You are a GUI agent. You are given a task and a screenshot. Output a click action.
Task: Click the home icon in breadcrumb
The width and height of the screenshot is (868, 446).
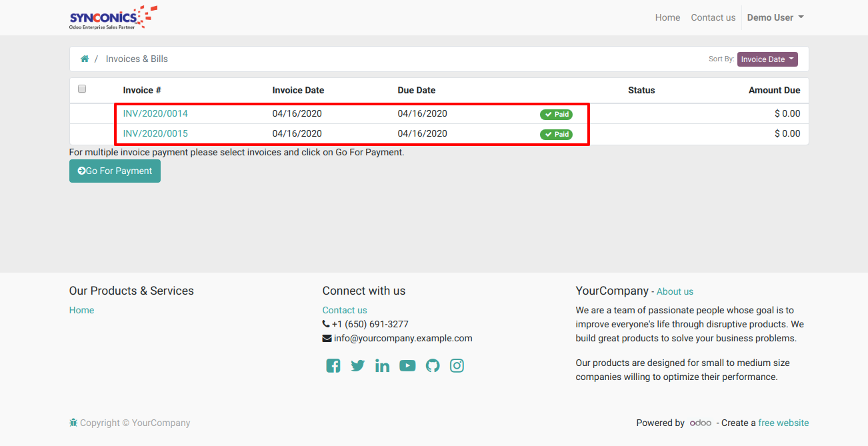click(x=85, y=59)
